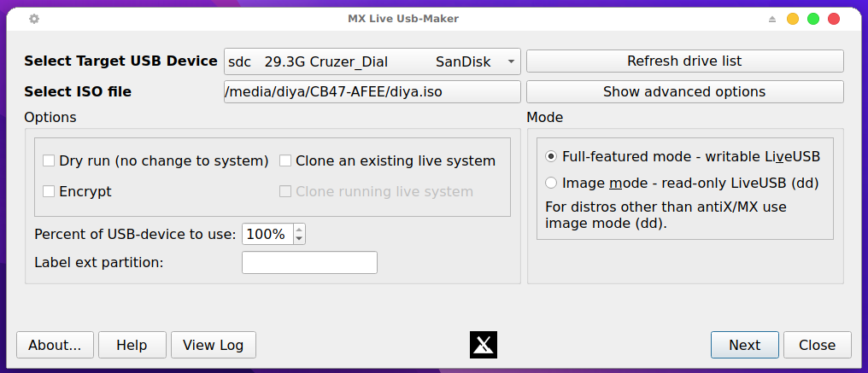Click the eject-style arrow icon in the title bar

pos(772,20)
